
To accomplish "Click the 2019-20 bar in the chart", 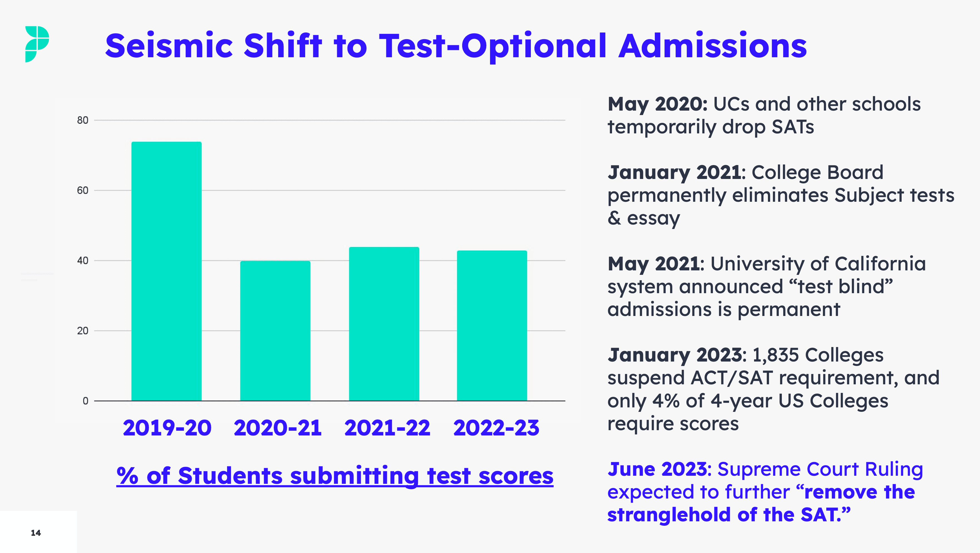I will pos(166,271).
